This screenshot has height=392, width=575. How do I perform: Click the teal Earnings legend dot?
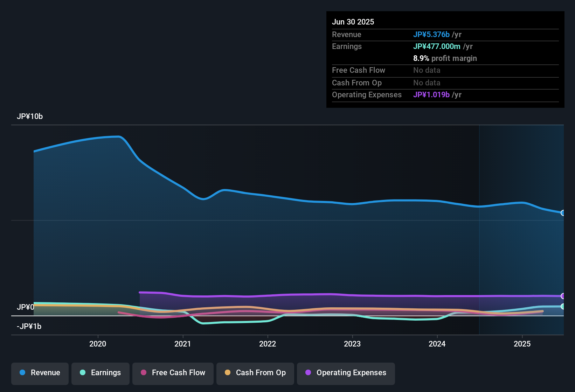[x=83, y=373]
